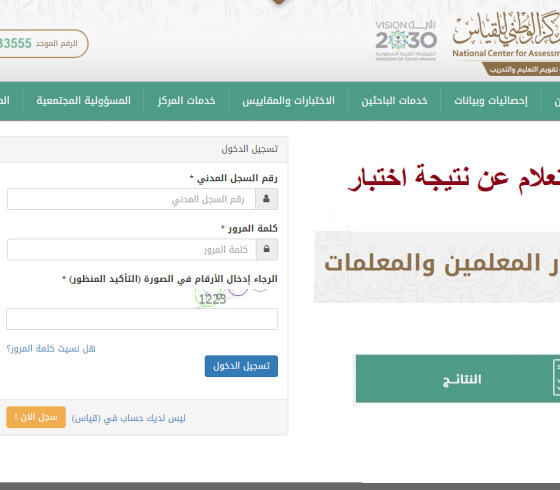Click the ليس لديك حساب في (قياس) text
The image size is (560, 490).
[129, 418]
